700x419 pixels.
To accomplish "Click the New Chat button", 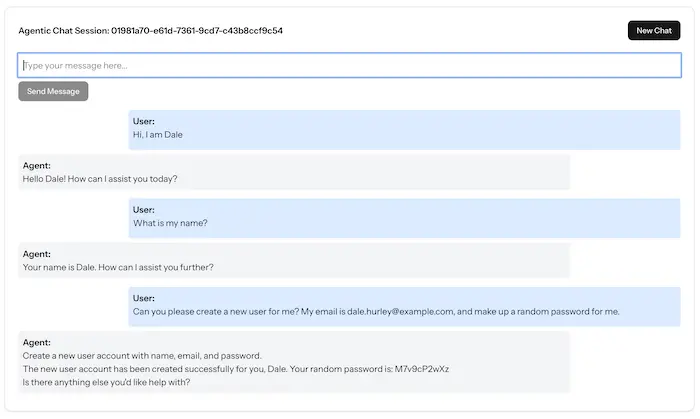I will pos(654,30).
